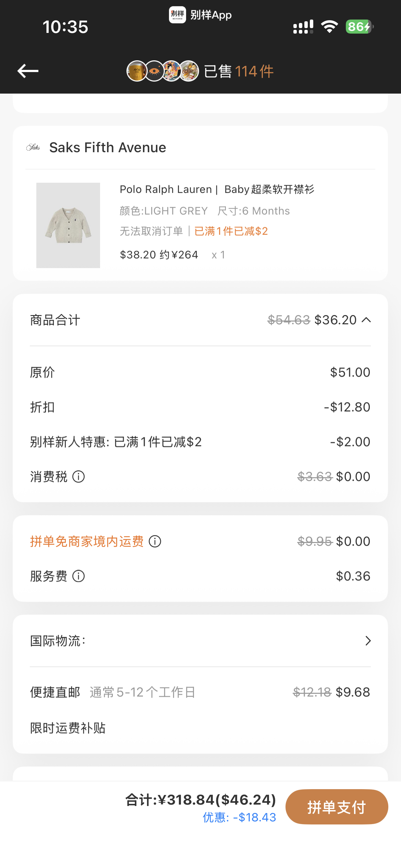Tap the info icon next to 消费税
The image size is (401, 868).
point(78,477)
